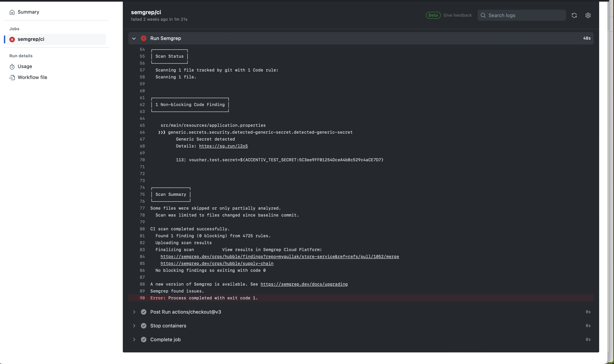Viewport: 614px width, 364px height.
Task: Refresh the logs with the reload icon
Action: point(574,15)
